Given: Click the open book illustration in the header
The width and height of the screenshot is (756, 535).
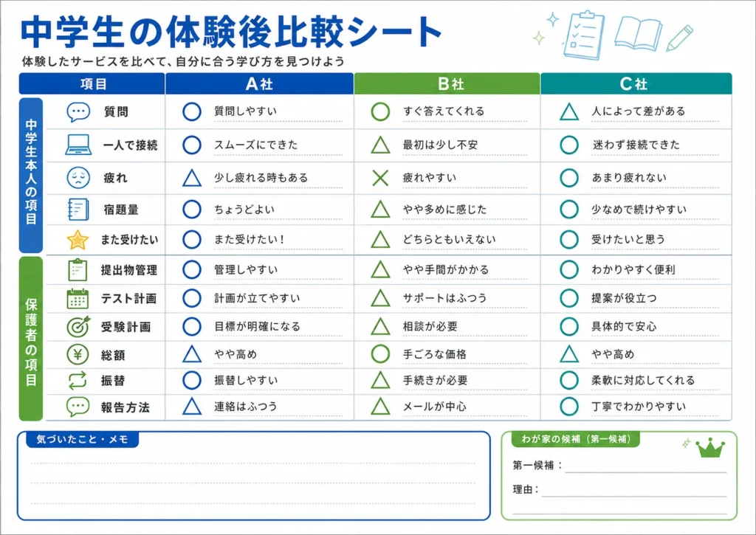Looking at the screenshot, I should pyautogui.click(x=639, y=33).
